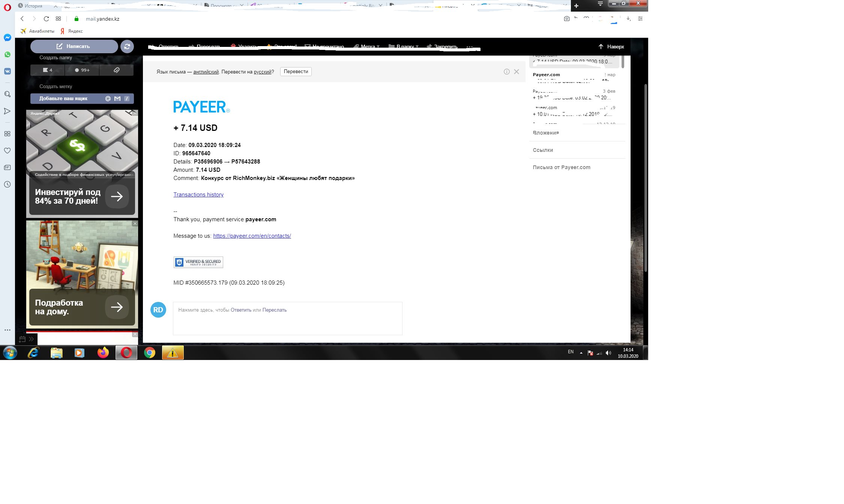Image resolution: width=844 pixels, height=504 pixels.
Task: Open new browser tab with plus
Action: [x=577, y=6]
